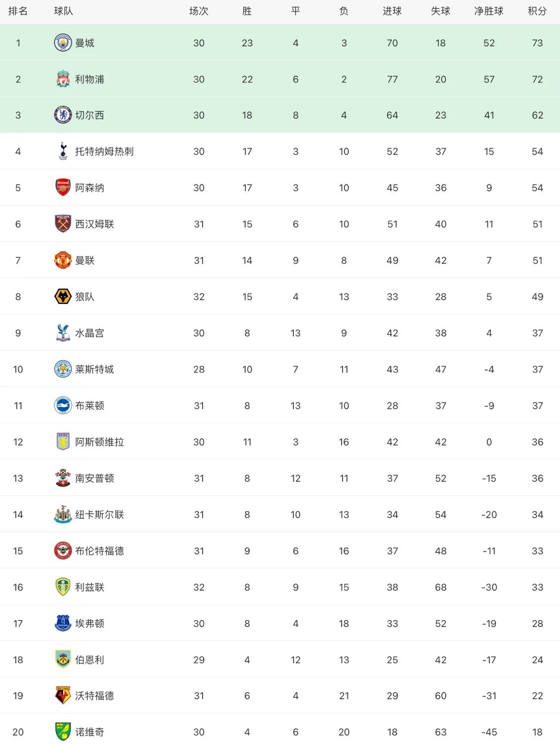Click the Chelsea club badge
Image resolution: width=560 pixels, height=745 pixels.
[x=63, y=115]
